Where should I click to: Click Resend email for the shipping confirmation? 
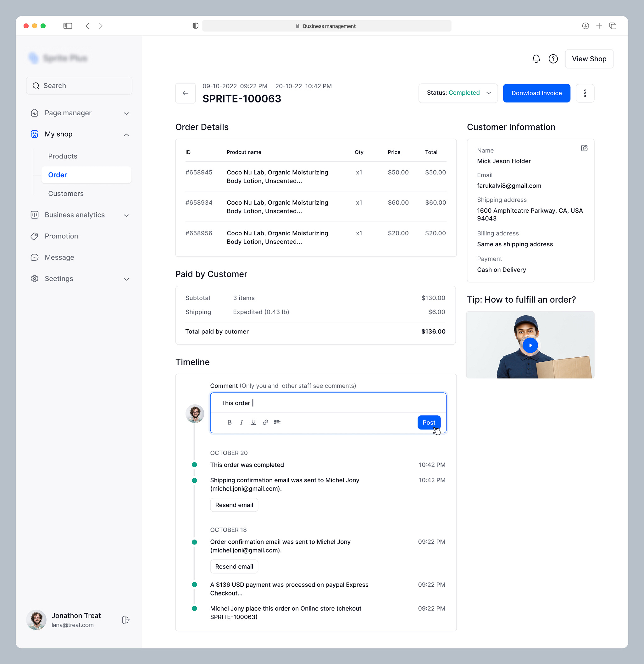(234, 505)
